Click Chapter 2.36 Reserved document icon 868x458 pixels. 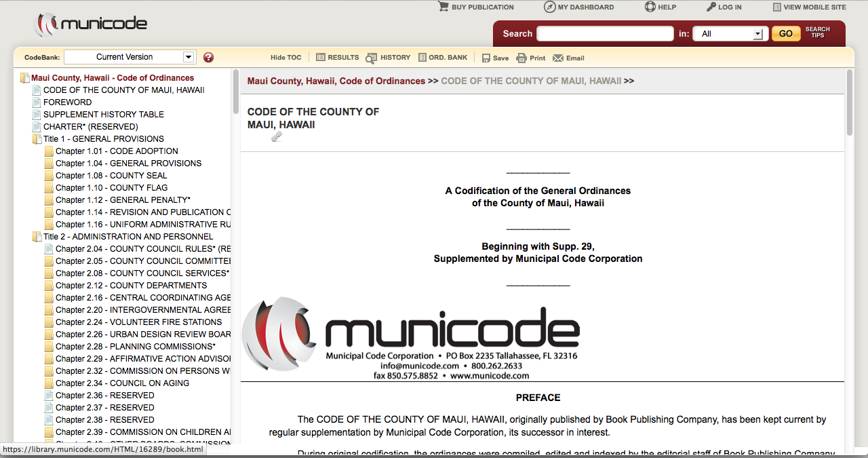click(49, 396)
